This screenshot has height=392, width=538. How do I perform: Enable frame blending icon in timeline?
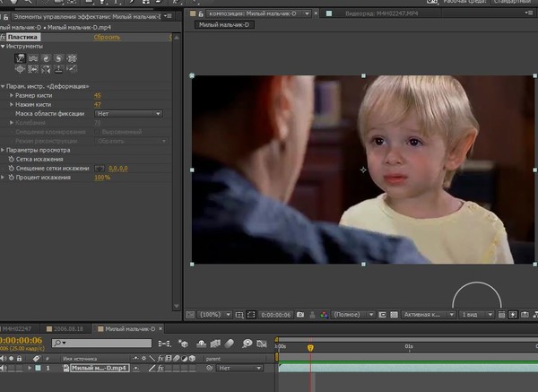click(215, 344)
